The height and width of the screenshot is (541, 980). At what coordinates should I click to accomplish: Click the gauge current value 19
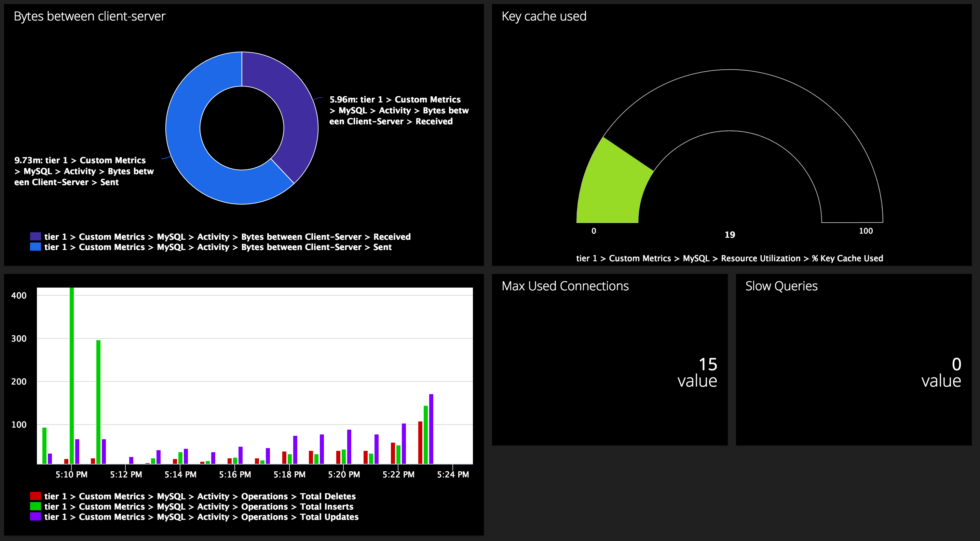point(730,235)
